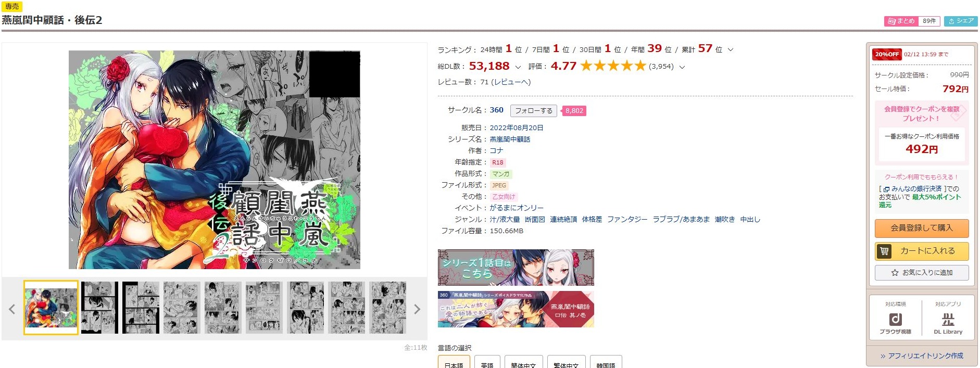Expand the rating breakdown chevron
This screenshot has width=980, height=368.
pos(682,67)
